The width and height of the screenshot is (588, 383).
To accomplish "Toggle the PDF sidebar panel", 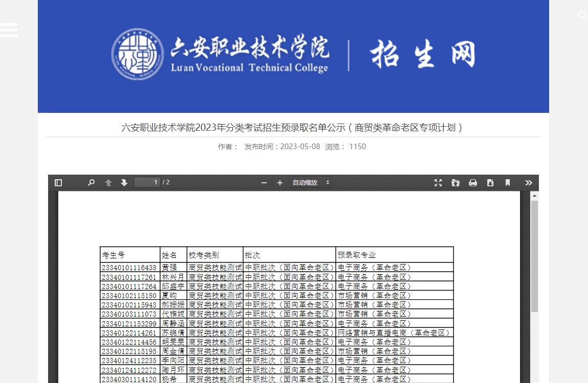I will tap(58, 183).
